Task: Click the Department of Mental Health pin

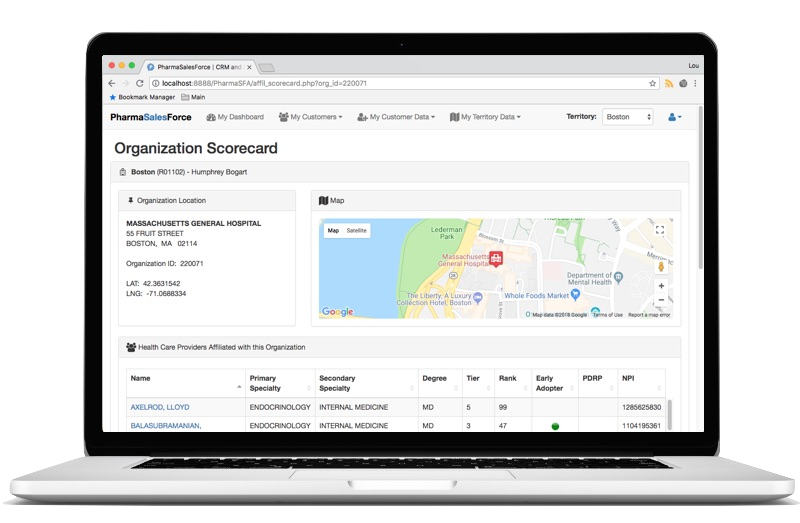Action: coord(619,277)
